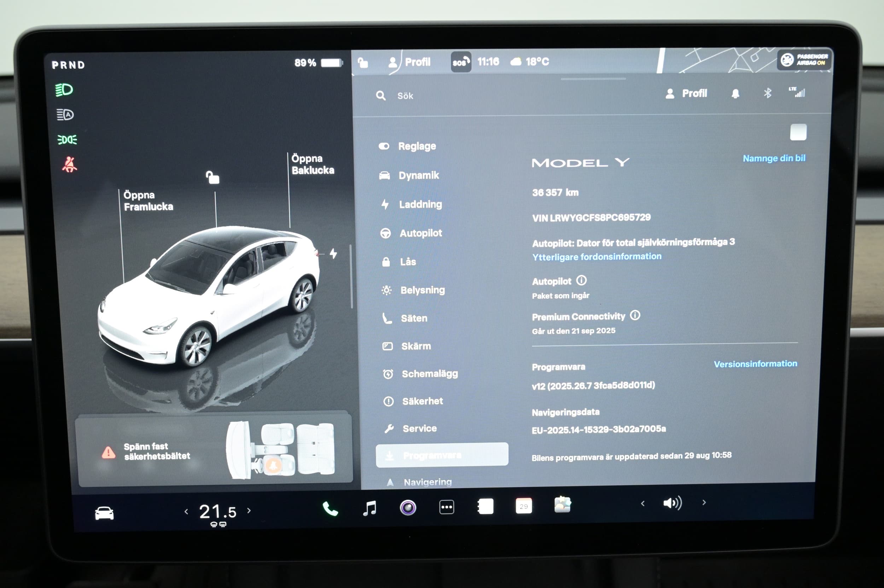Tap the notifications bell icon
This screenshot has width=884, height=588.
(735, 93)
